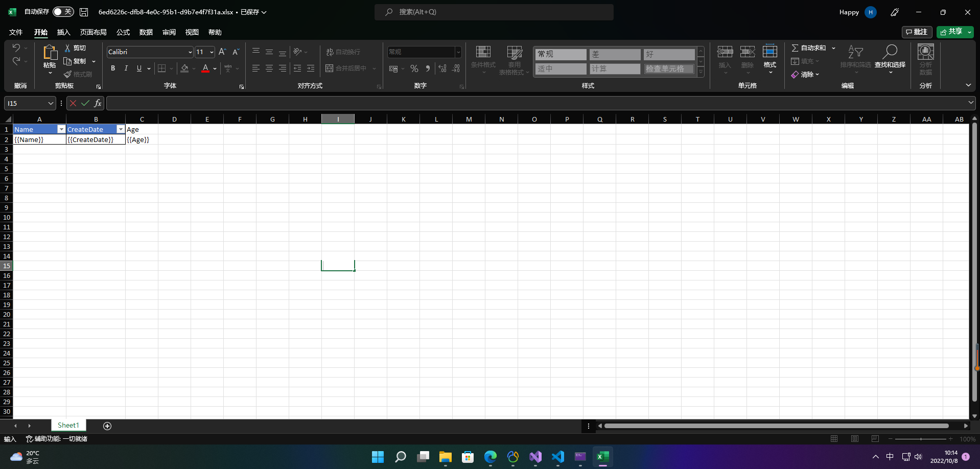The height and width of the screenshot is (469, 980).
Task: Open the CreateDate column filter dropdown
Action: tap(121, 129)
